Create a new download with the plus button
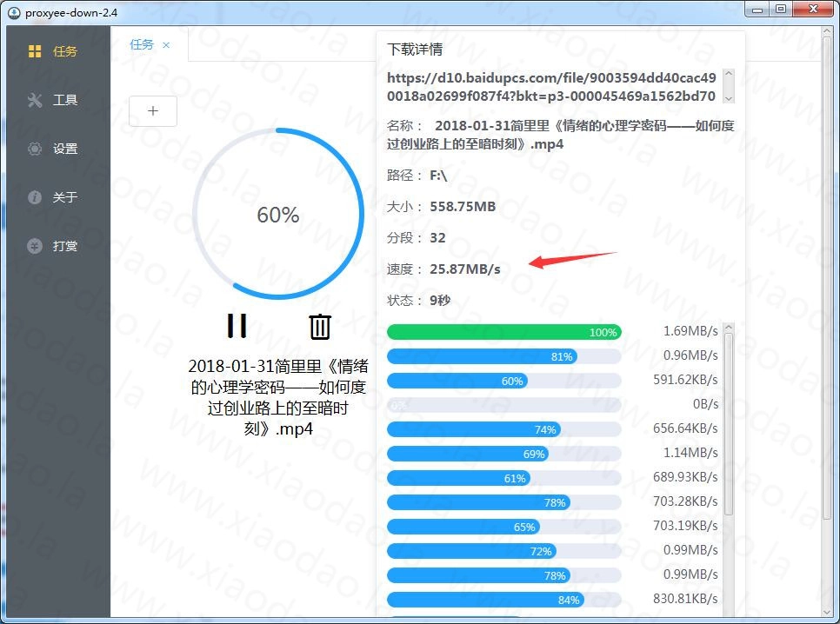This screenshot has height=624, width=840. [153, 110]
